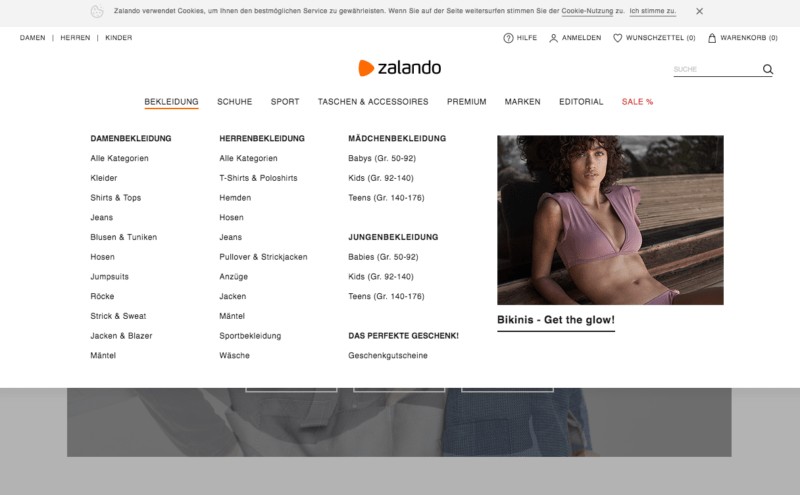Choose Shirts & Tops category

pyautogui.click(x=115, y=198)
